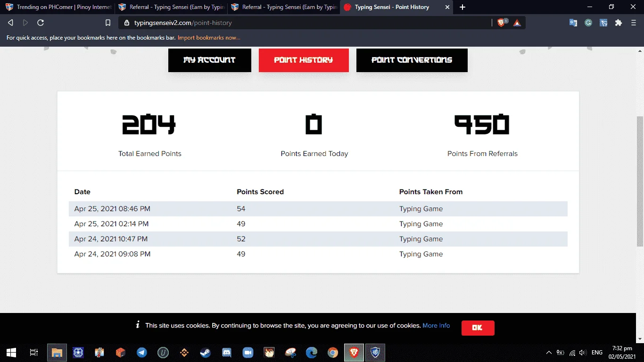Open the browser hamburger main menu
This screenshot has height=362, width=644.
634,22
